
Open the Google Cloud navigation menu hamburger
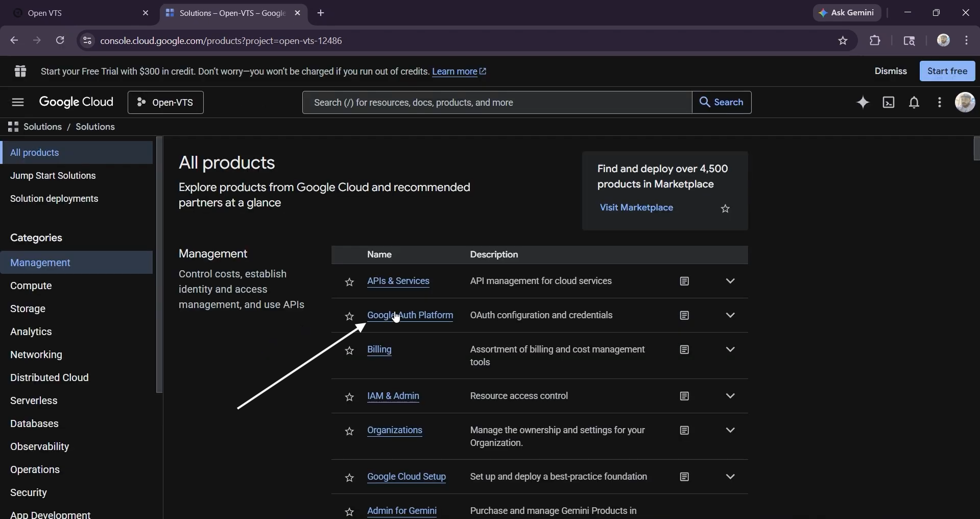[18, 102]
